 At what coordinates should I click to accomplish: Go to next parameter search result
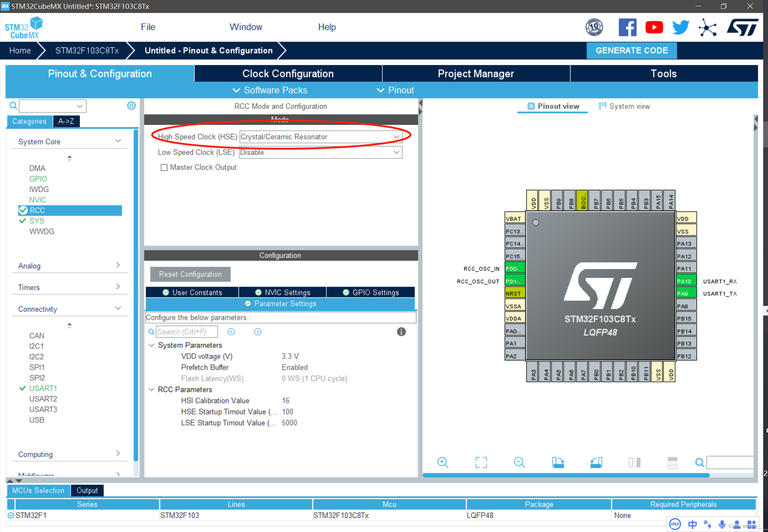point(258,332)
